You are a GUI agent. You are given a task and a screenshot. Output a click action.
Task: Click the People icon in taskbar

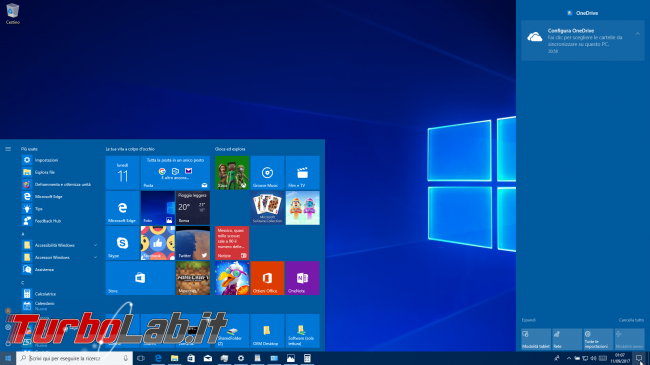(557, 358)
